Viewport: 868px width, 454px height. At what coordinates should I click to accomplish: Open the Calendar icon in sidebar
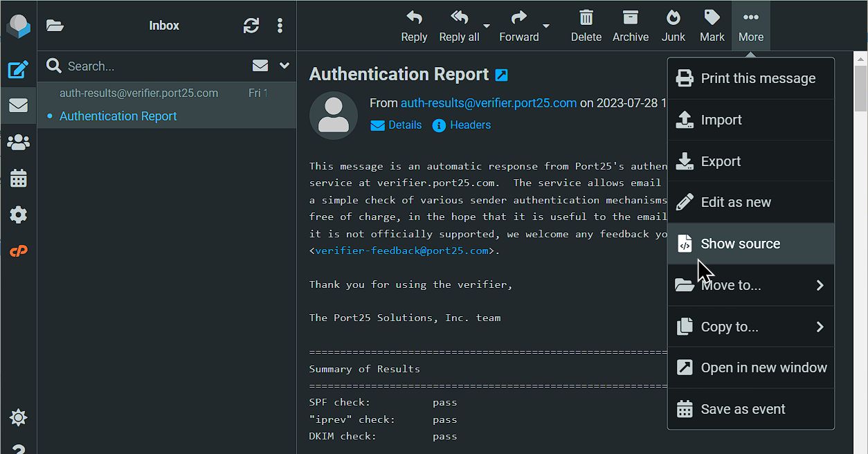18,179
